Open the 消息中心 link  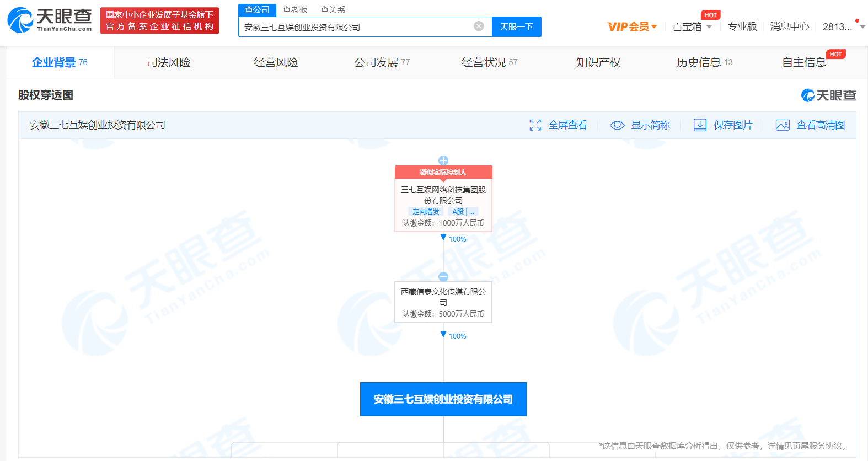coord(790,26)
